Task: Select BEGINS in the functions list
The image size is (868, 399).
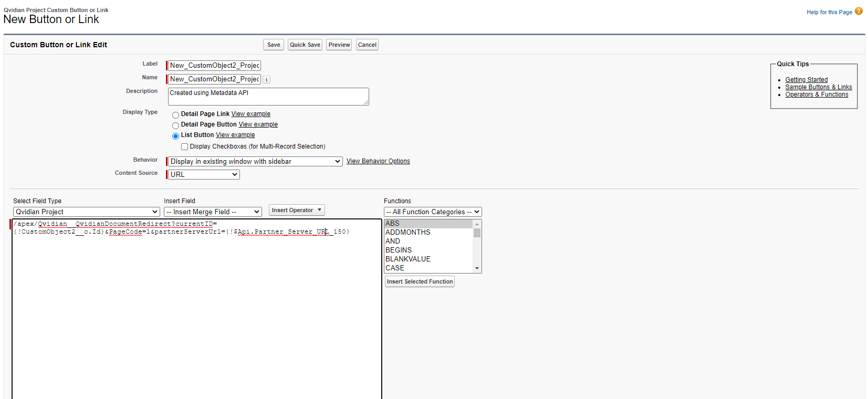Action: pos(428,250)
